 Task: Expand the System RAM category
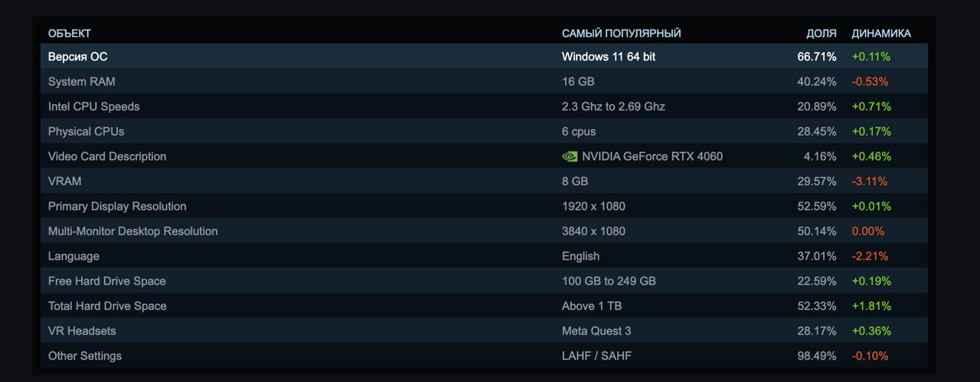click(x=82, y=82)
